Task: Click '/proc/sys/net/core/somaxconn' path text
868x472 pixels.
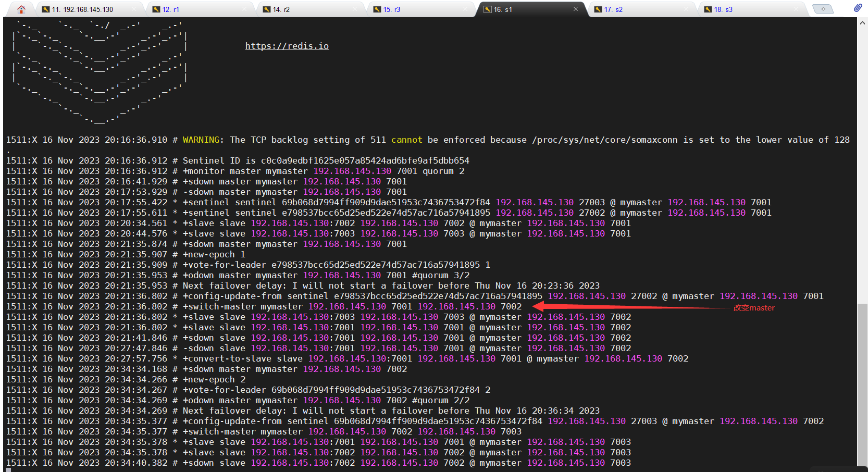Action: 605,140
